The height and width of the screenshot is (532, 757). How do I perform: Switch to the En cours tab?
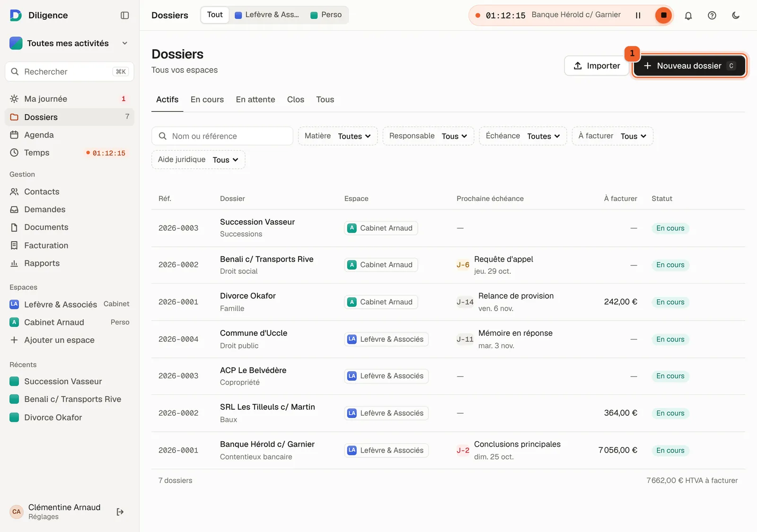(207, 99)
